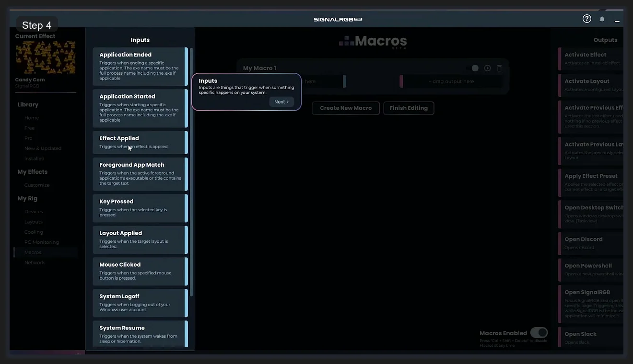
Task: Disable the Macros Enabled toggle
Action: point(539,332)
